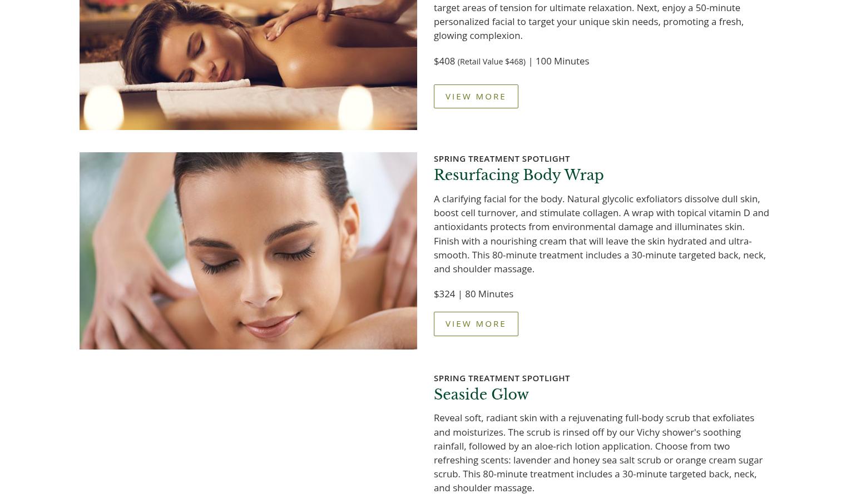Click the 80 Minutes duration text

tap(489, 294)
